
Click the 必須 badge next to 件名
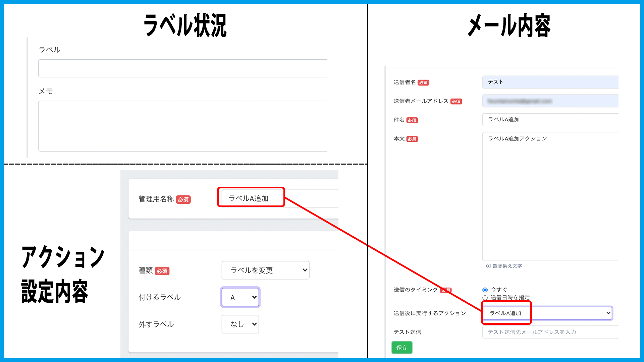[x=412, y=120]
